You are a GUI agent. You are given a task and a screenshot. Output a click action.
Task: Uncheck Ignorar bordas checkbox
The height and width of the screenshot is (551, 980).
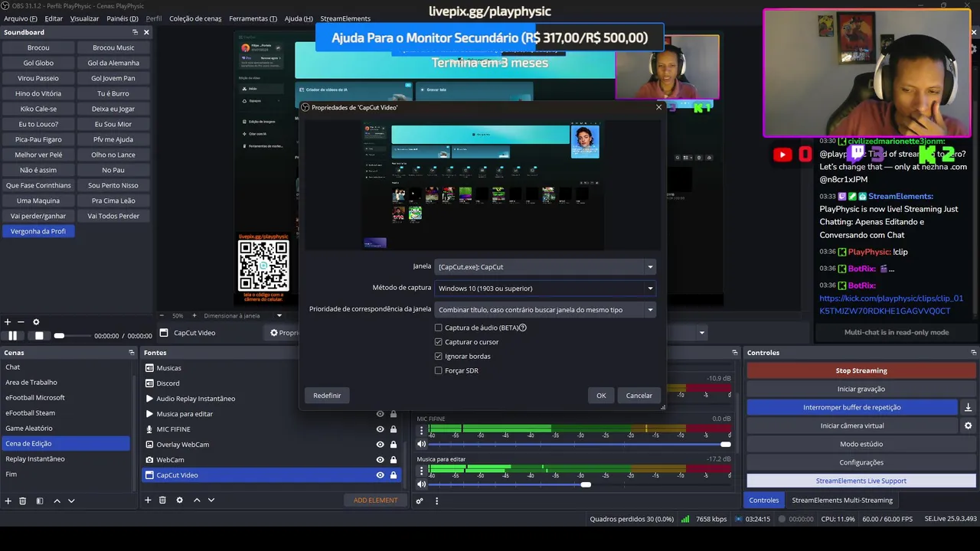tap(439, 356)
